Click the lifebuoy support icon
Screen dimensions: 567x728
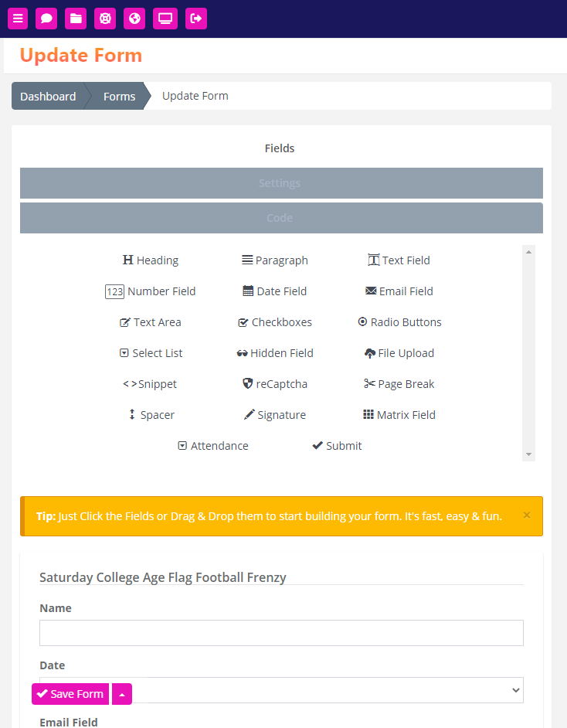105,19
